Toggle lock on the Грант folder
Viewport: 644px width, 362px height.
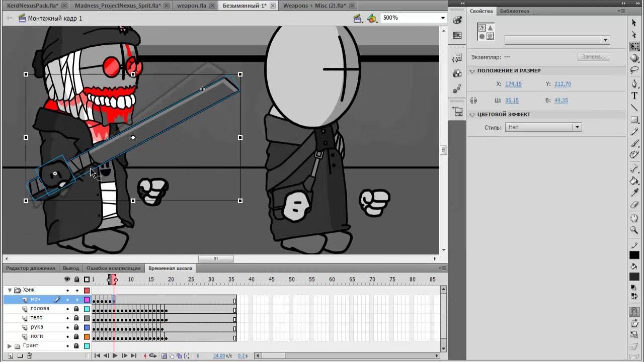coord(76,346)
